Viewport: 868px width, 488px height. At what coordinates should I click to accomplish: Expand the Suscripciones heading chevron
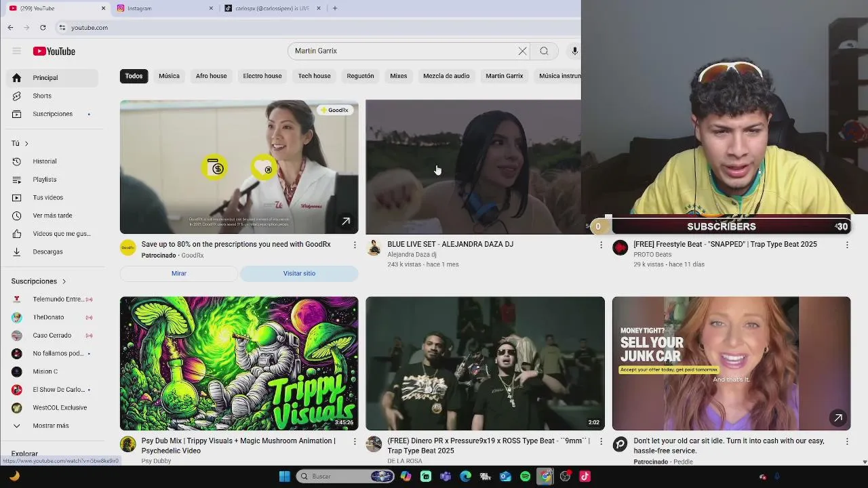(x=64, y=281)
